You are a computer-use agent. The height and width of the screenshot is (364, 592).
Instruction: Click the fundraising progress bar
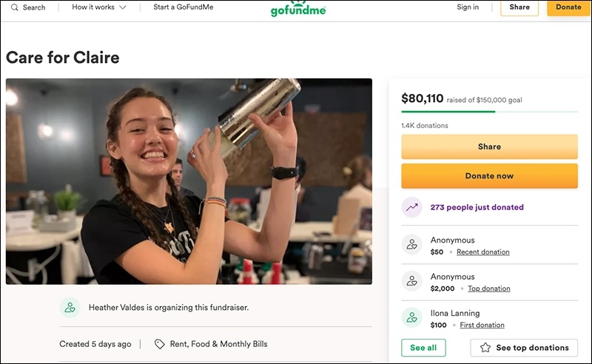pyautogui.click(x=489, y=112)
